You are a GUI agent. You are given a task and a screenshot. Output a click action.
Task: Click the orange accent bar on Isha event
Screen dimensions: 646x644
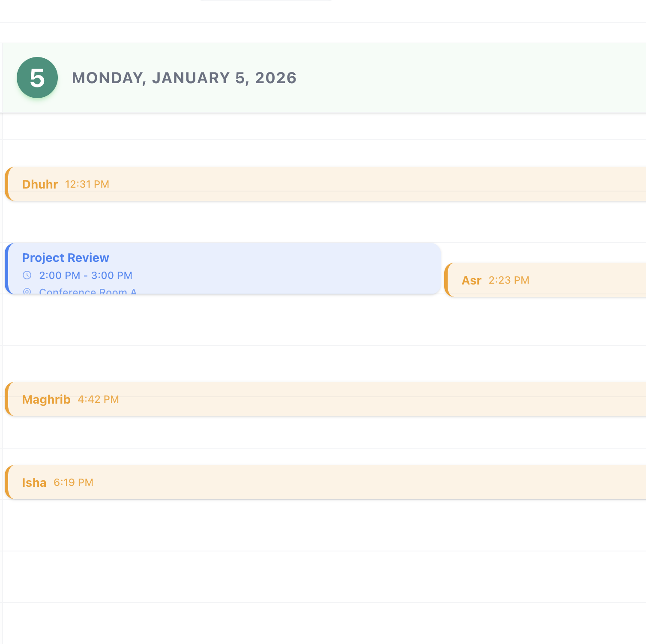coord(8,482)
